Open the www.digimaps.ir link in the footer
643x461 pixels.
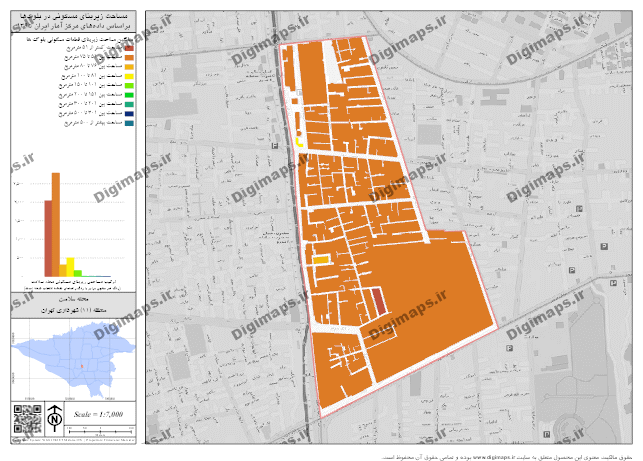pyautogui.click(x=494, y=457)
